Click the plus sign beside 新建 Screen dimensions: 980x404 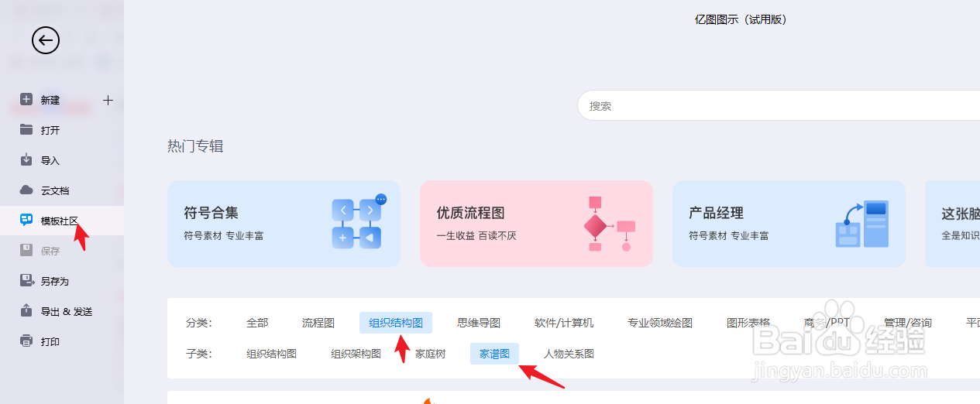tap(108, 100)
